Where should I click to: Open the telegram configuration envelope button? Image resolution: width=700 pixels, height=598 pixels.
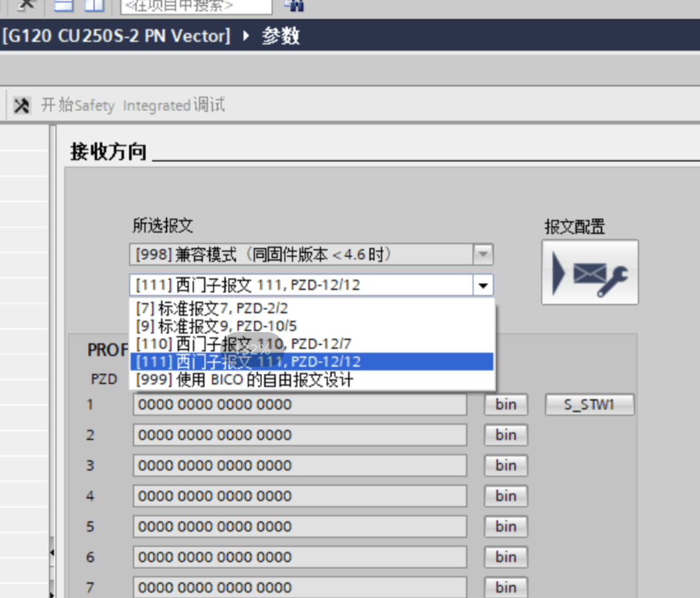pyautogui.click(x=590, y=272)
